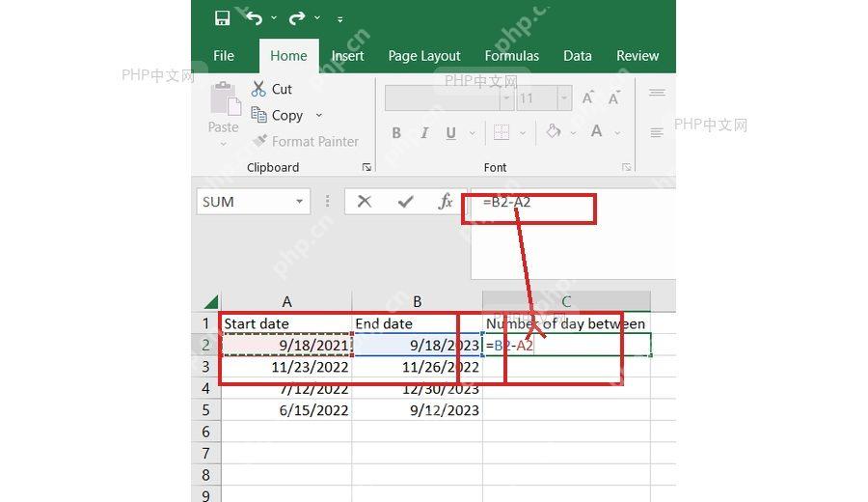Click the lower alignment lines icon
The height and width of the screenshot is (502, 868).
657,132
